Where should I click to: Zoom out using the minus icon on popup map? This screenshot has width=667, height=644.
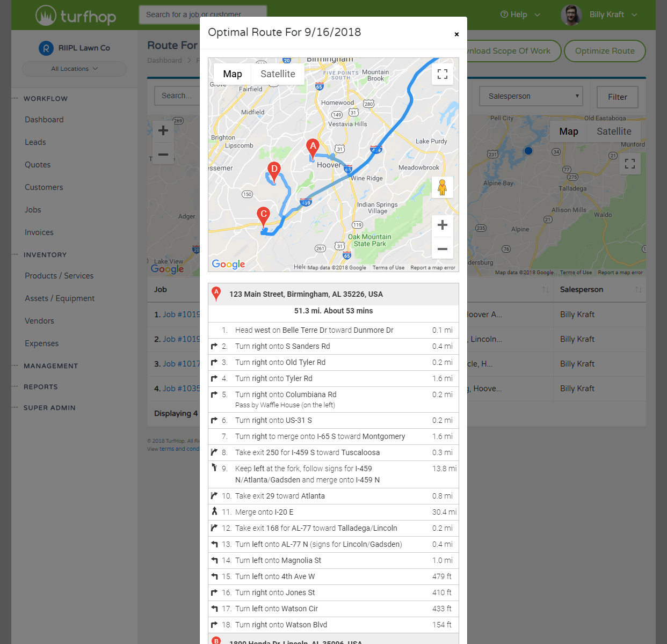(x=442, y=249)
